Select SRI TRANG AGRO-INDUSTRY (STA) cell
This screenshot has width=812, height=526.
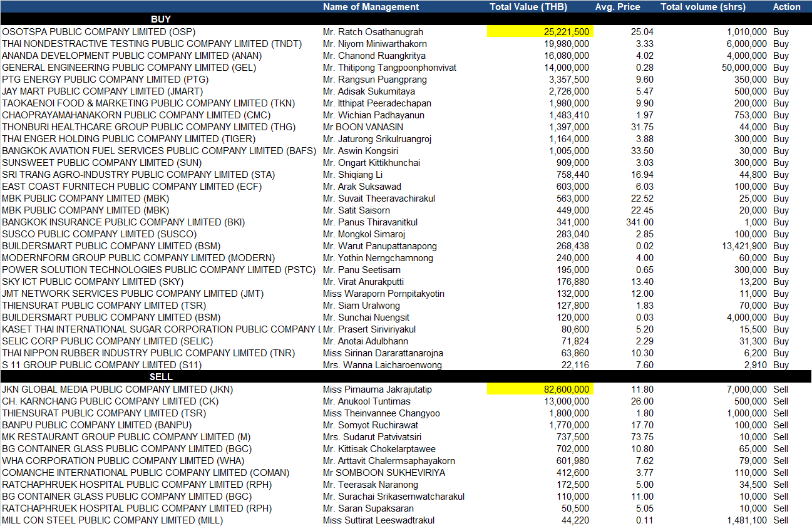(x=138, y=175)
